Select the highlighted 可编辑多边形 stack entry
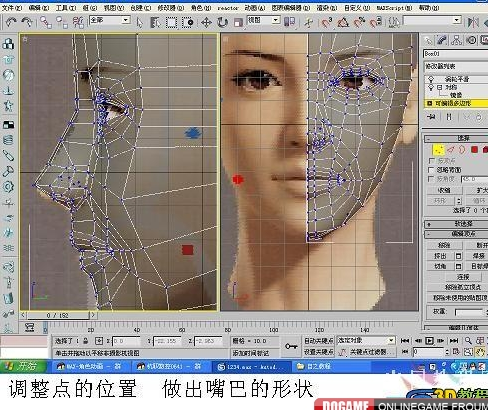The height and width of the screenshot is (410, 488). pyautogui.click(x=456, y=103)
